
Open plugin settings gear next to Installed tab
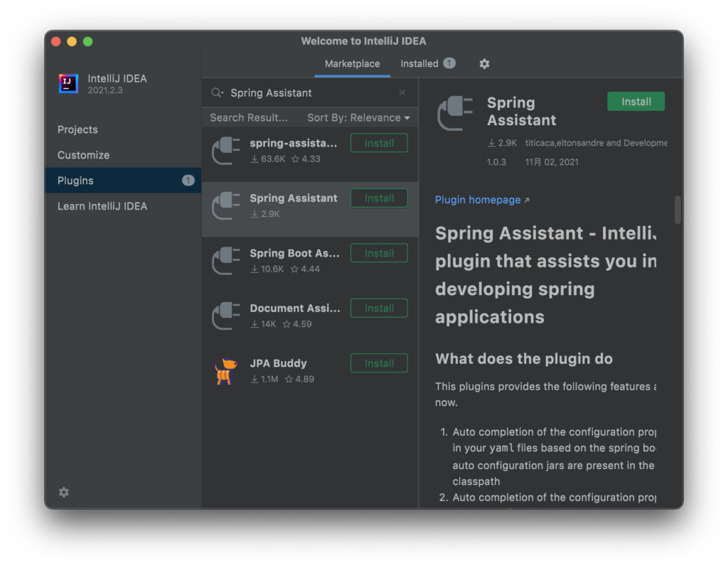tap(484, 64)
